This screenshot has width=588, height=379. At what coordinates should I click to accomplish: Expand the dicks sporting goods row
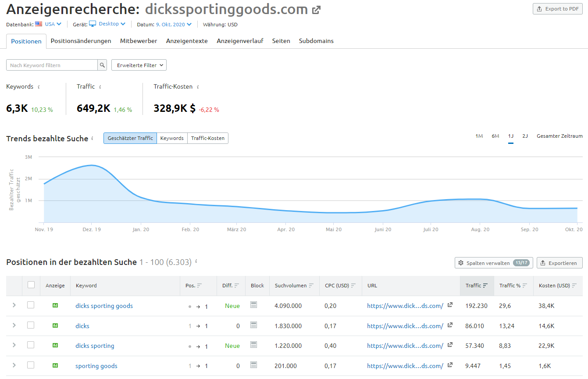pyautogui.click(x=14, y=305)
